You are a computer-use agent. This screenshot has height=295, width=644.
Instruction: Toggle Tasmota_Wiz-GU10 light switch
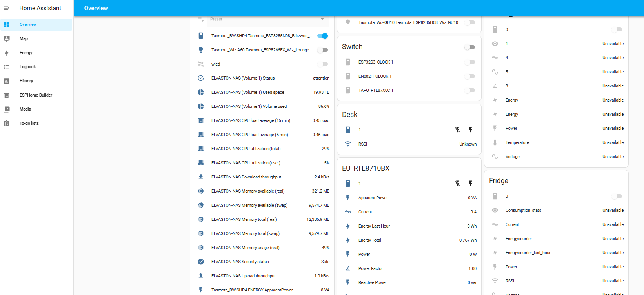pos(470,22)
